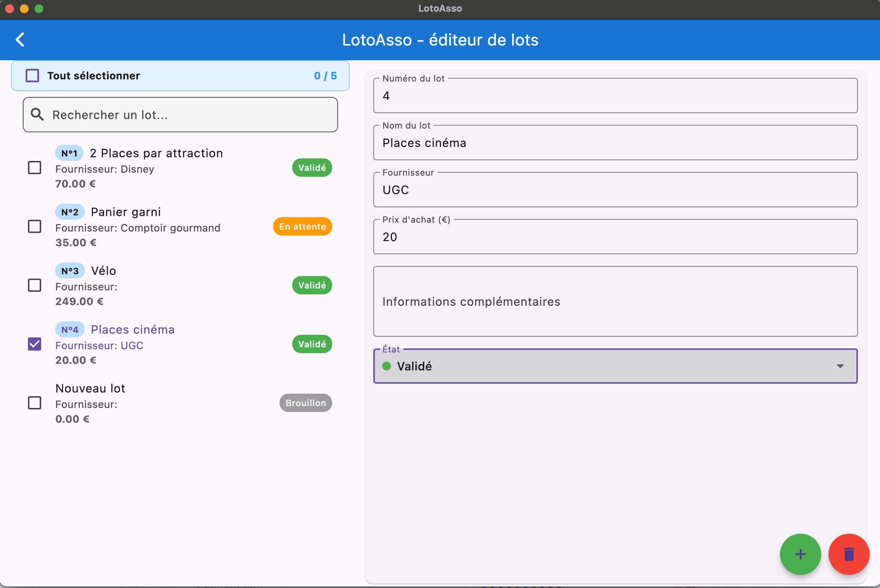
Task: Click the red trash delete button
Action: (848, 554)
